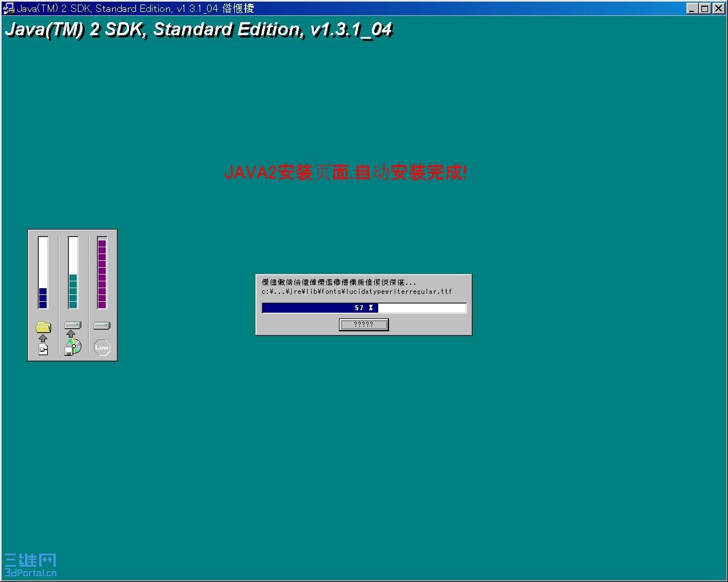This screenshot has width=728, height=582.
Task: Click the large italic "Java(TM) 2 SDK, Standard Edition" heading
Action: [198, 30]
